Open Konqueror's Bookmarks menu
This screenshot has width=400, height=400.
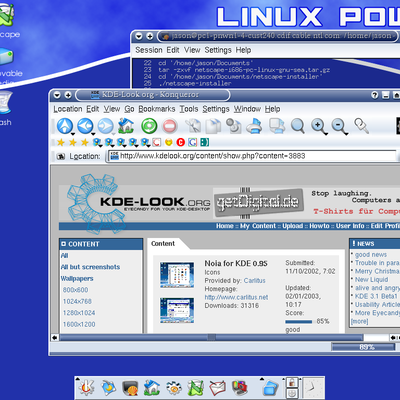point(157,109)
